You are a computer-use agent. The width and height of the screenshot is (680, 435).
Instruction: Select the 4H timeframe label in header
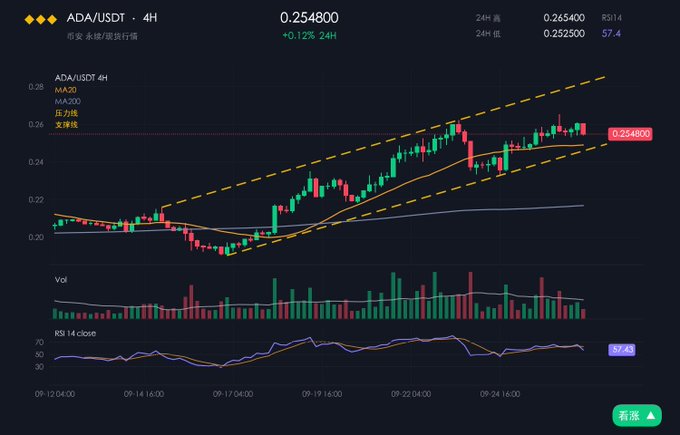coord(150,18)
